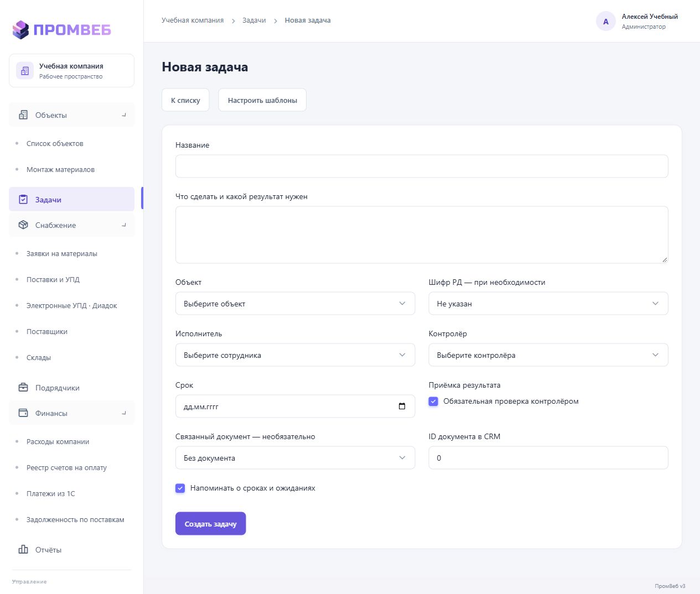Click the Отчёты chart icon
Image resolution: width=700 pixels, height=594 pixels.
tap(23, 550)
